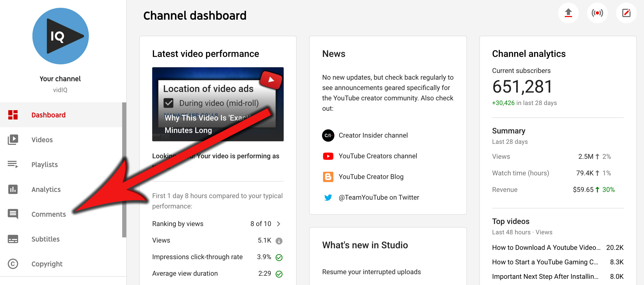Click the Go Live broadcast icon
The image size is (644, 285).
pyautogui.click(x=597, y=13)
